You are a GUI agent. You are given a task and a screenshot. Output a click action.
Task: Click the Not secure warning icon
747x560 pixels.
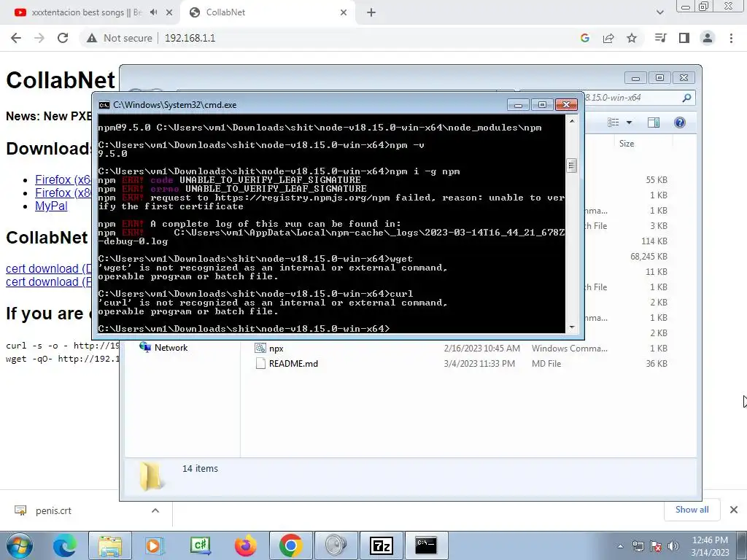click(x=92, y=38)
